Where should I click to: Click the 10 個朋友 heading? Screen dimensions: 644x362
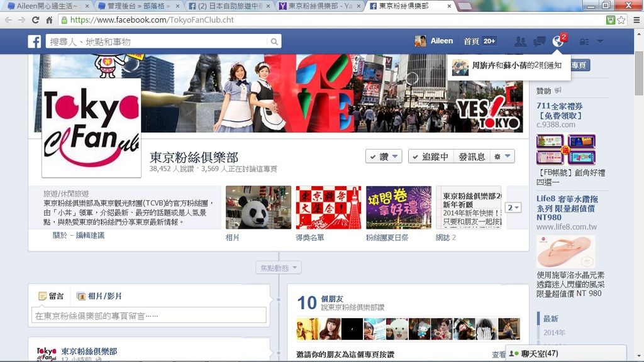320,302
